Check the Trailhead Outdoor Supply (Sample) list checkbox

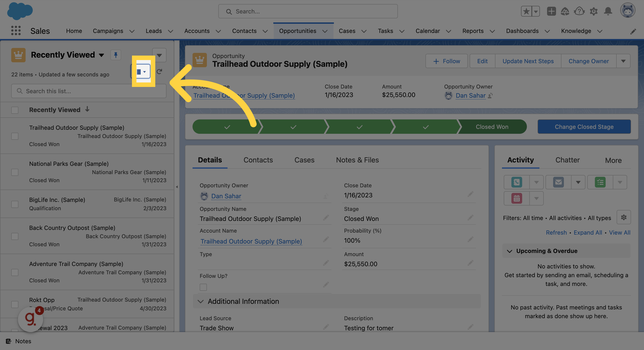15,136
